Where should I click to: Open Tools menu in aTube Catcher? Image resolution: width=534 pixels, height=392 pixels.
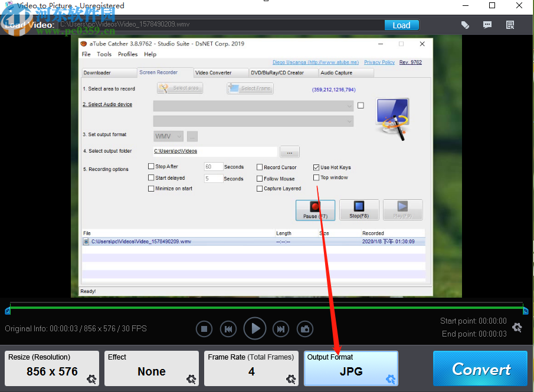(104, 54)
